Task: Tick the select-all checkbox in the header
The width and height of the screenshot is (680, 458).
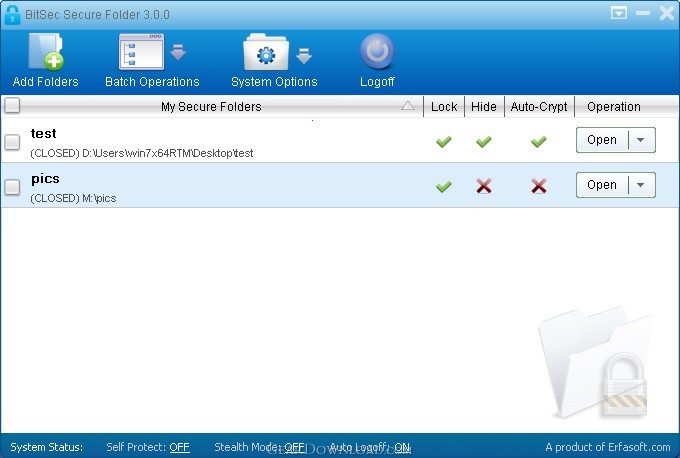Action: coord(12,105)
